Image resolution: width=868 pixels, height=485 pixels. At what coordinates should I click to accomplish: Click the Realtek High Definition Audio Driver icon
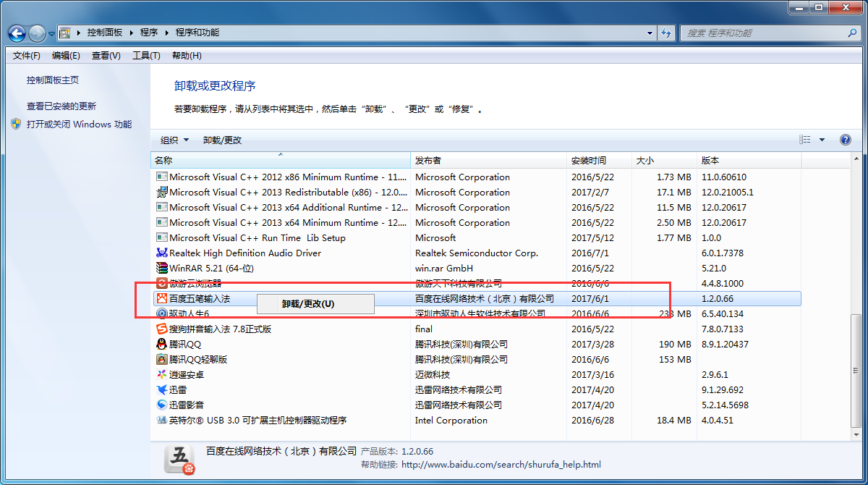pos(162,253)
